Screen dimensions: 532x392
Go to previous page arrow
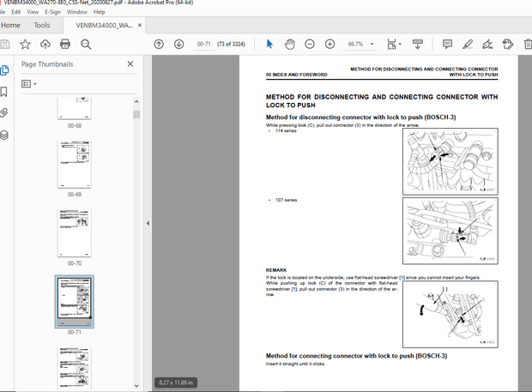tap(159, 44)
